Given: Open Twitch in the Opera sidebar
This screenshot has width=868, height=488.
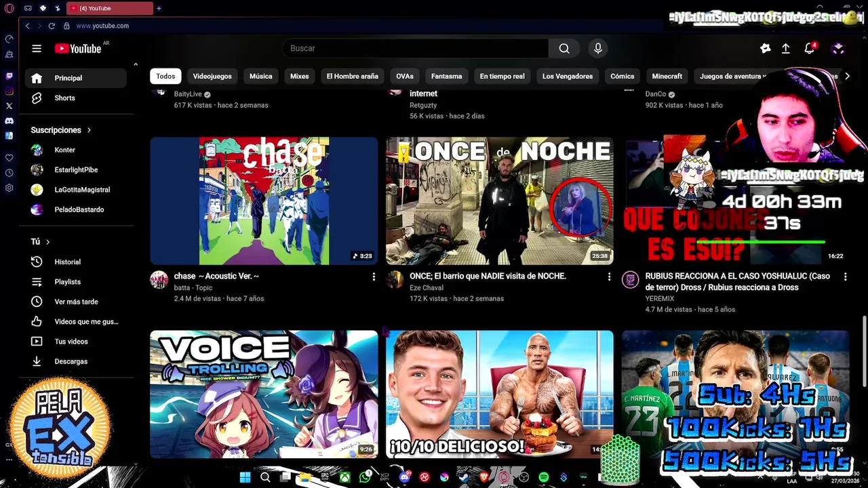Looking at the screenshot, I should coord(9,76).
